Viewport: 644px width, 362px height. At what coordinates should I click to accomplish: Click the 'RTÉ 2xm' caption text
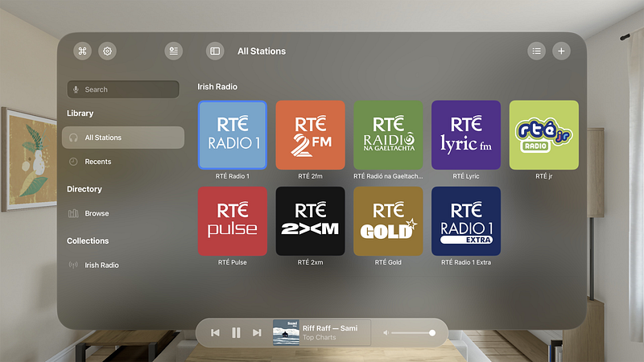[310, 262]
